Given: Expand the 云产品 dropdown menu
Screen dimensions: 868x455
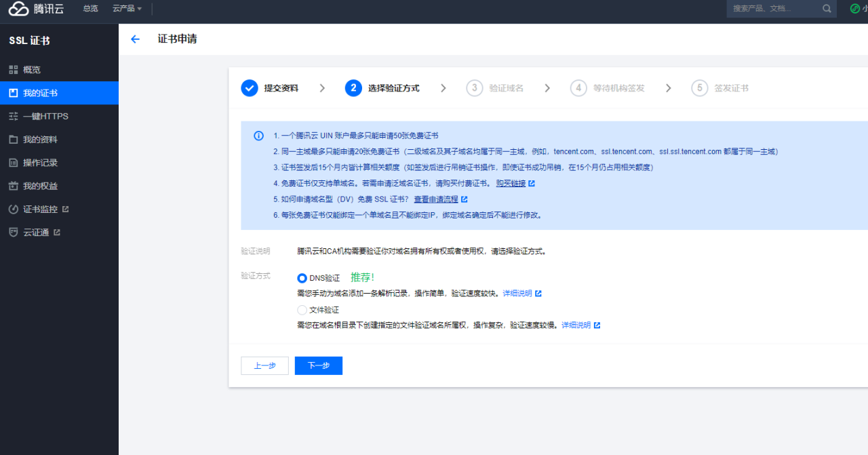Looking at the screenshot, I should pos(127,9).
